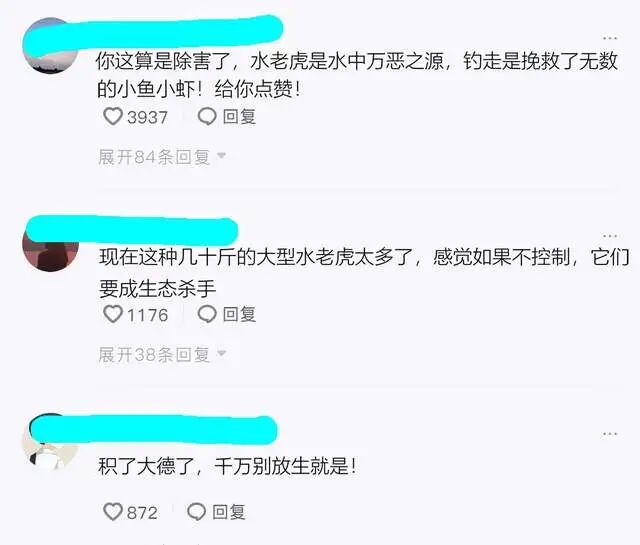This screenshot has width=640, height=545.
Task: Open third commenter's light-colored avatar
Action: [51, 443]
